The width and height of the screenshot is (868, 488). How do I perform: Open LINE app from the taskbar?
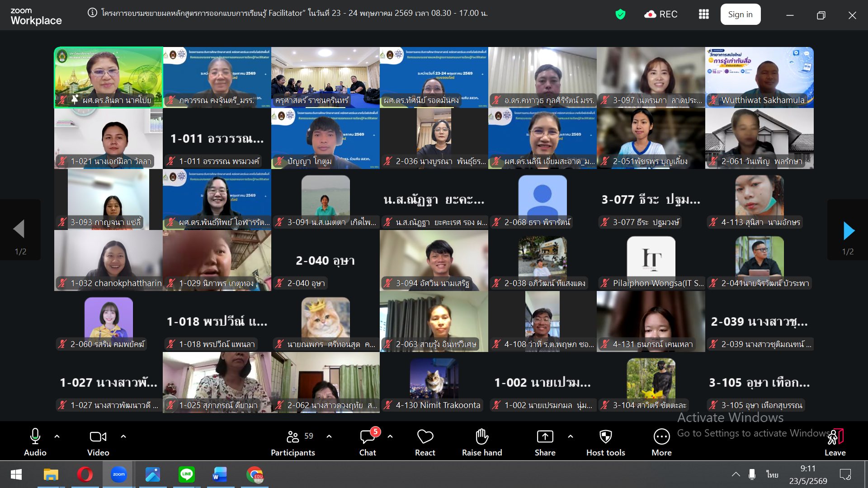click(x=186, y=474)
